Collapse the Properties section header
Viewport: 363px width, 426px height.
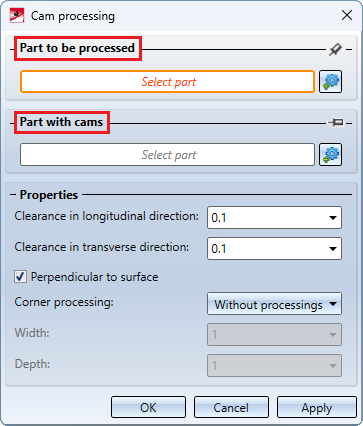pyautogui.click(x=49, y=195)
